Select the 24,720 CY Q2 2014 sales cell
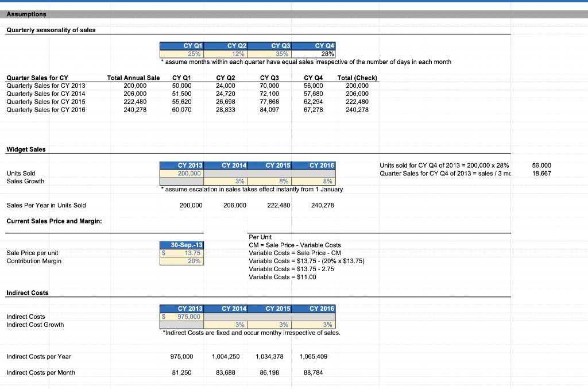 pyautogui.click(x=226, y=94)
